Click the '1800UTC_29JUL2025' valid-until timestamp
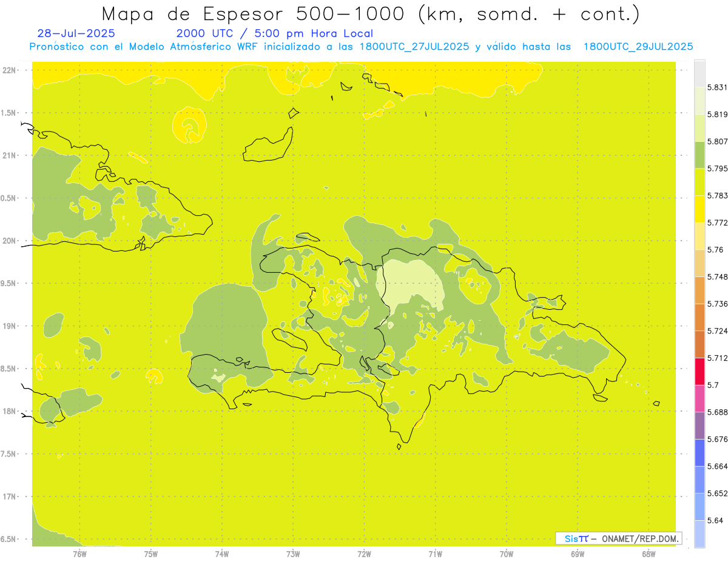Screen dimensions: 728x562 click(638, 47)
